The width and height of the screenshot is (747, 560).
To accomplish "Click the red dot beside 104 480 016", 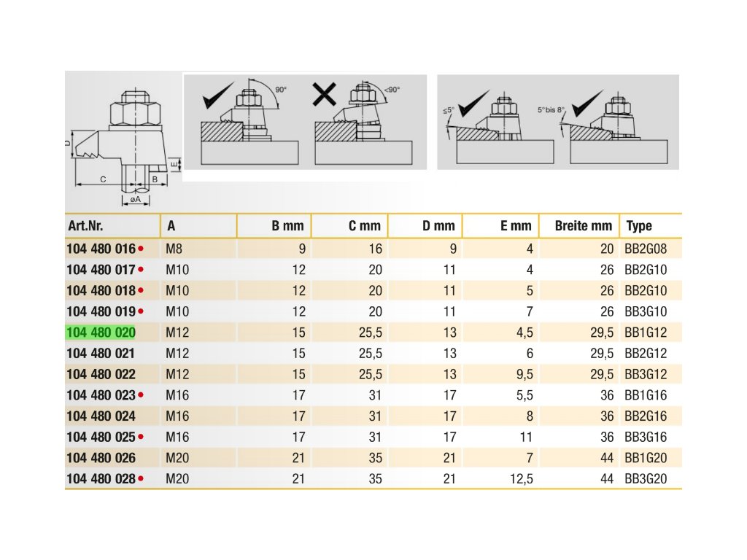I will (x=141, y=249).
